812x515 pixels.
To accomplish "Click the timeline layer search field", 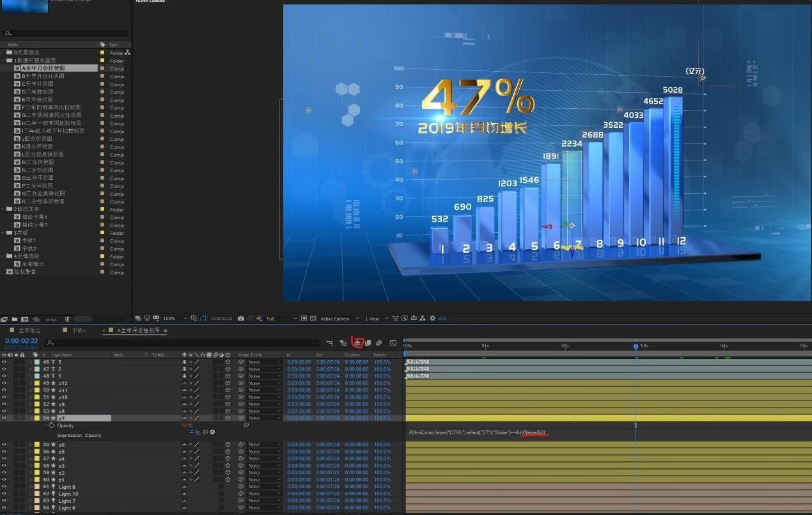I will 182,343.
